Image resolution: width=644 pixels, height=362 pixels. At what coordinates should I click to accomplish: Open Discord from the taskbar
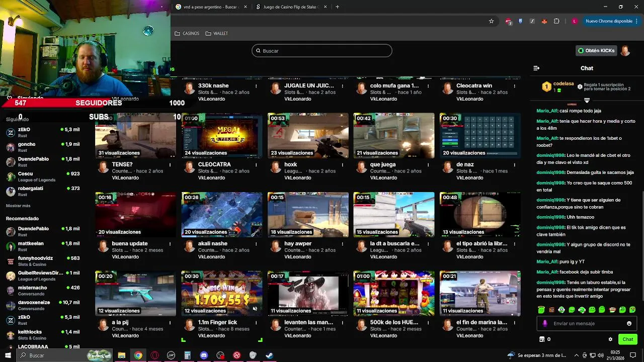204,355
